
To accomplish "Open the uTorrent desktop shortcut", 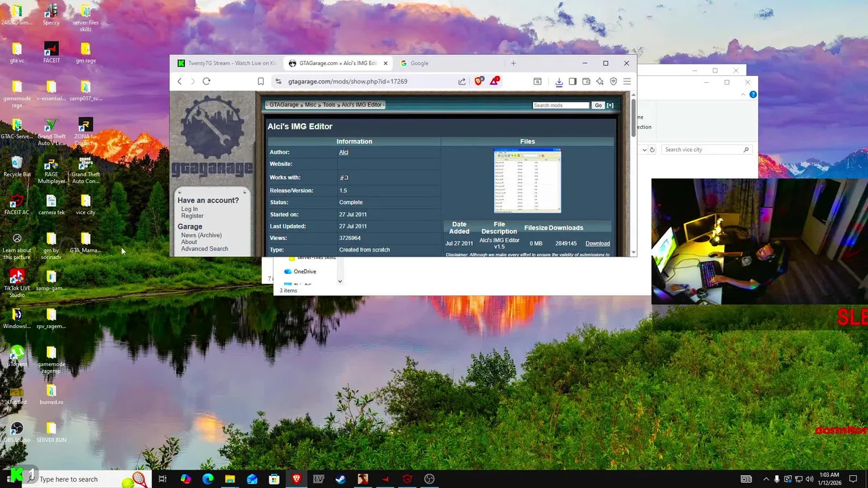I will pyautogui.click(x=17, y=356).
